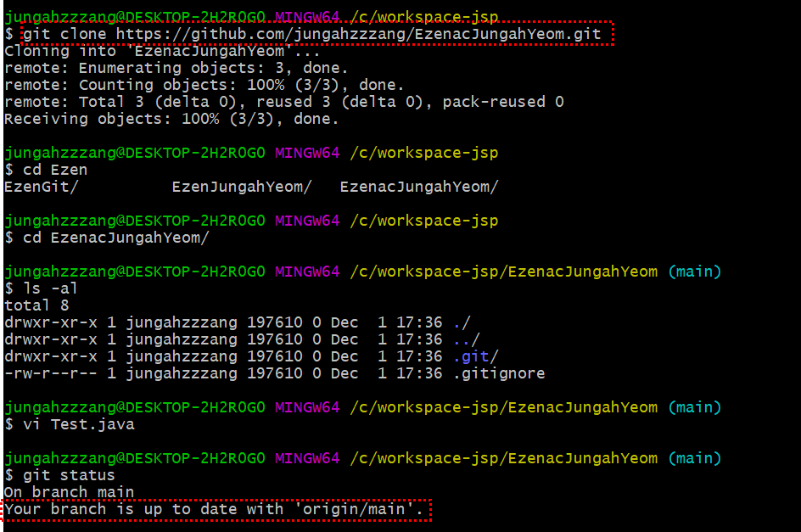Screen dimensions: 801x532
Task: Click the "total 8" output line
Action: (x=36, y=305)
